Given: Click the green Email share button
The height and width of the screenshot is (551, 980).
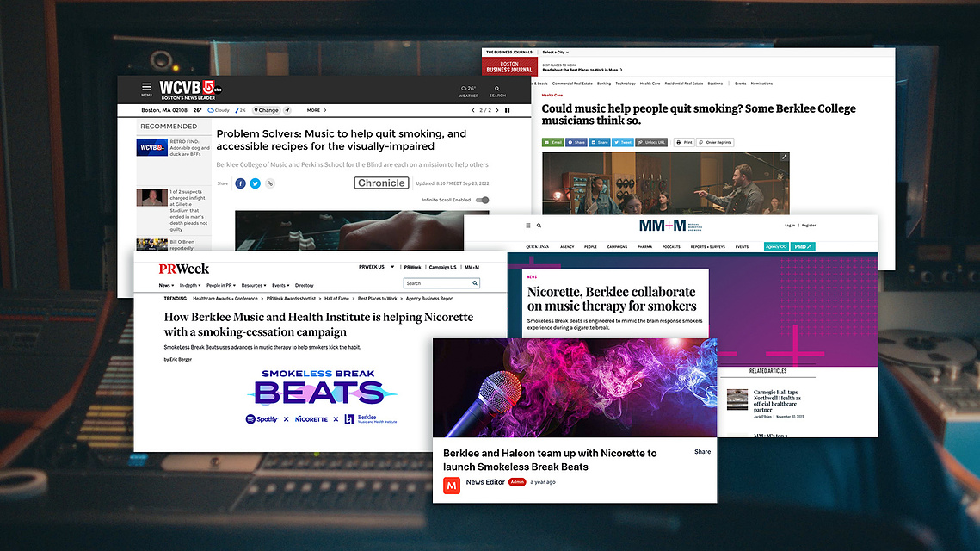Looking at the screenshot, I should (x=553, y=143).
